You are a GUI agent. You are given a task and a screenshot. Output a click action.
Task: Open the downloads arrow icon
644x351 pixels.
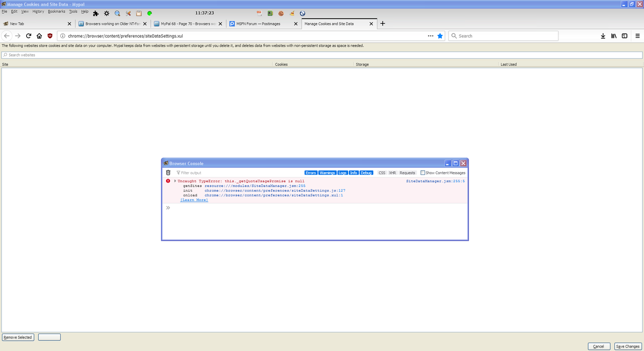pyautogui.click(x=603, y=36)
